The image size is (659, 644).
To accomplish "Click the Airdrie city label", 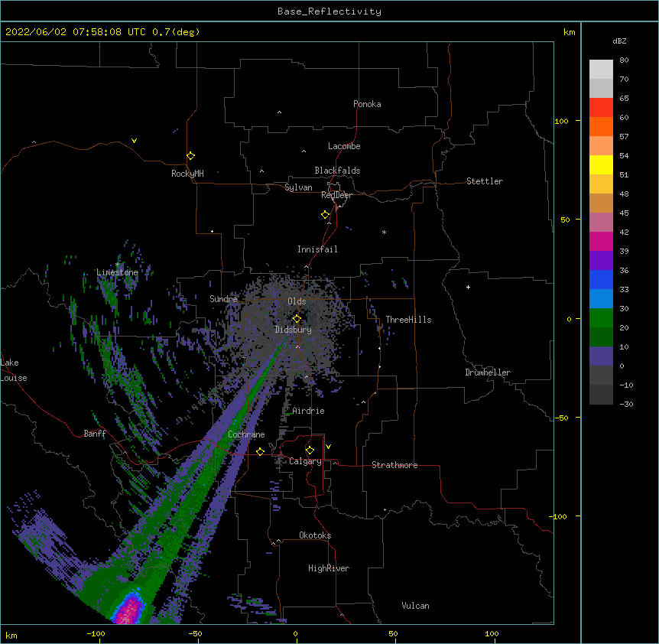I will (x=309, y=411).
